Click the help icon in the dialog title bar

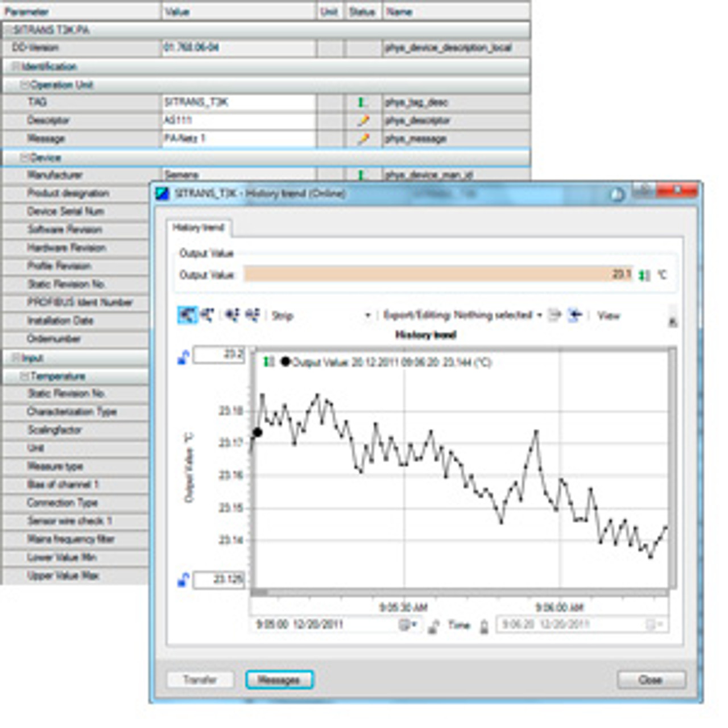tap(617, 195)
